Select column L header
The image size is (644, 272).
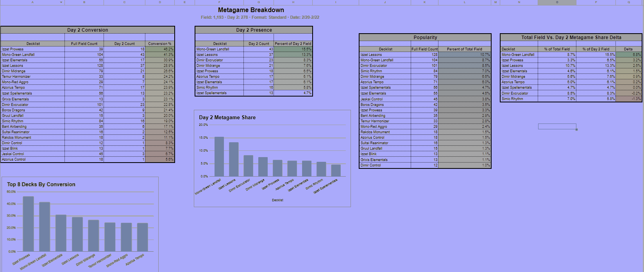(x=464, y=2)
